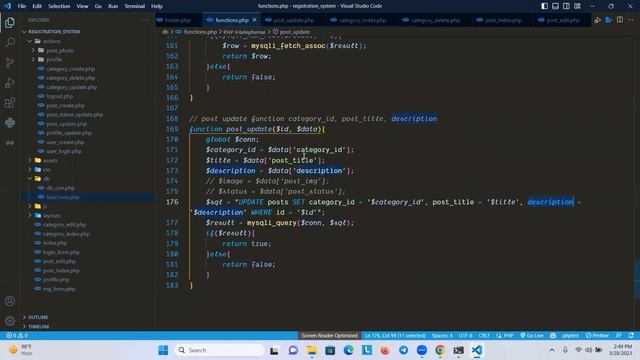Image resolution: width=640 pixels, height=360 pixels.
Task: Open Explorer Views and More Actions ellipsis
Action: coord(145,20)
